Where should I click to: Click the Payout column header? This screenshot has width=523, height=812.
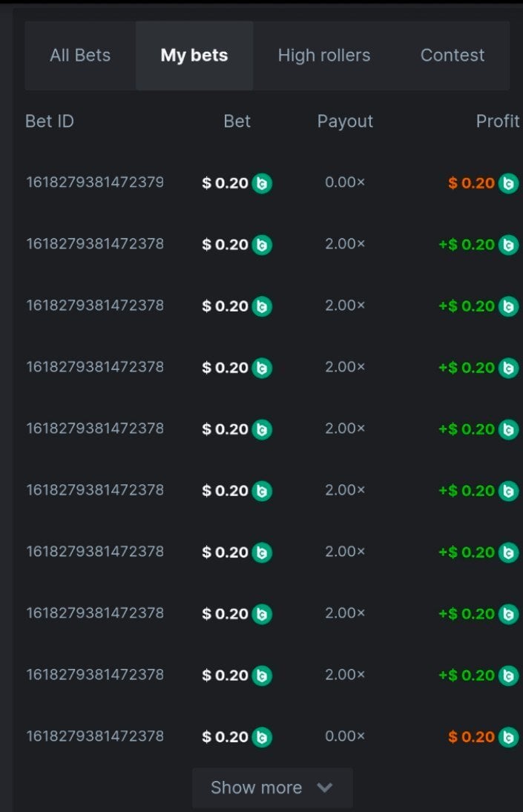345,122
